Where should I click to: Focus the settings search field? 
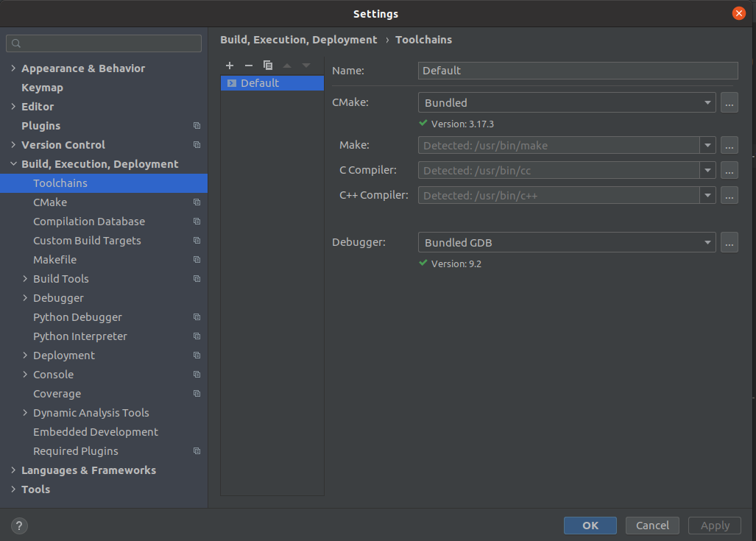pyautogui.click(x=104, y=43)
